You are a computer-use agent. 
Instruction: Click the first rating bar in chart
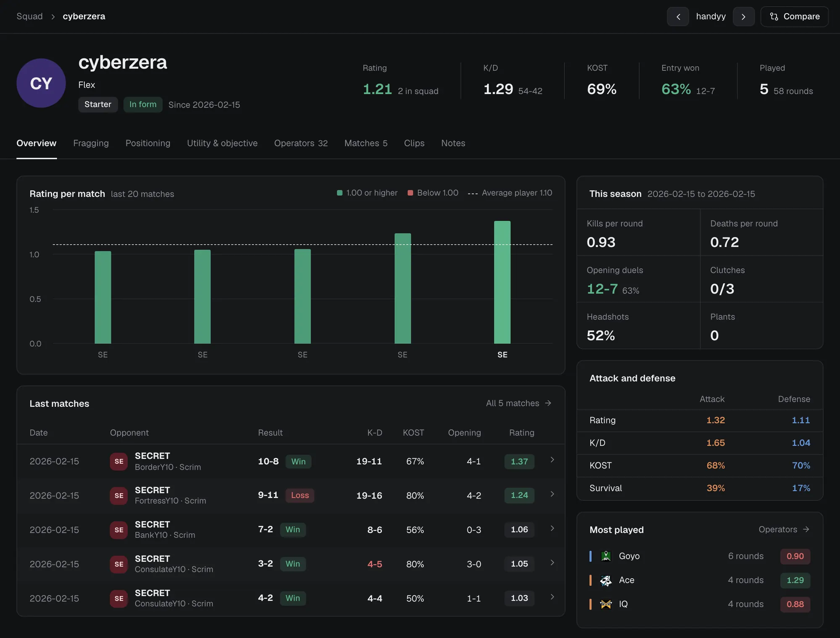point(103,297)
